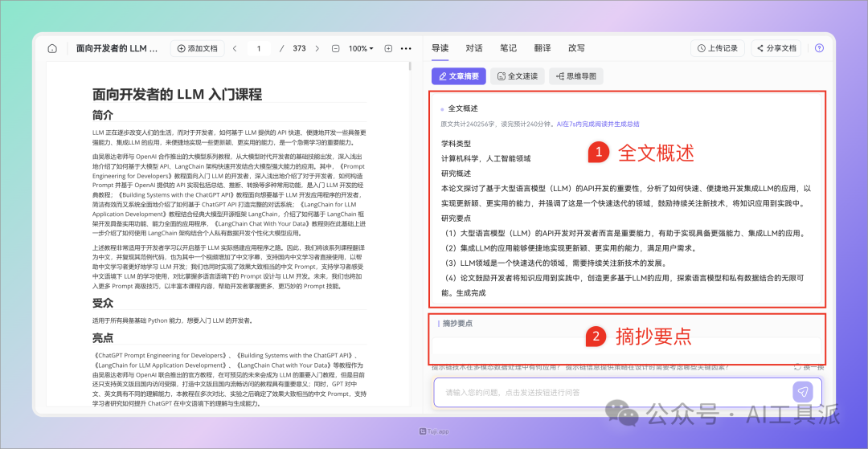Select the 全文速读 mode button

coord(517,76)
